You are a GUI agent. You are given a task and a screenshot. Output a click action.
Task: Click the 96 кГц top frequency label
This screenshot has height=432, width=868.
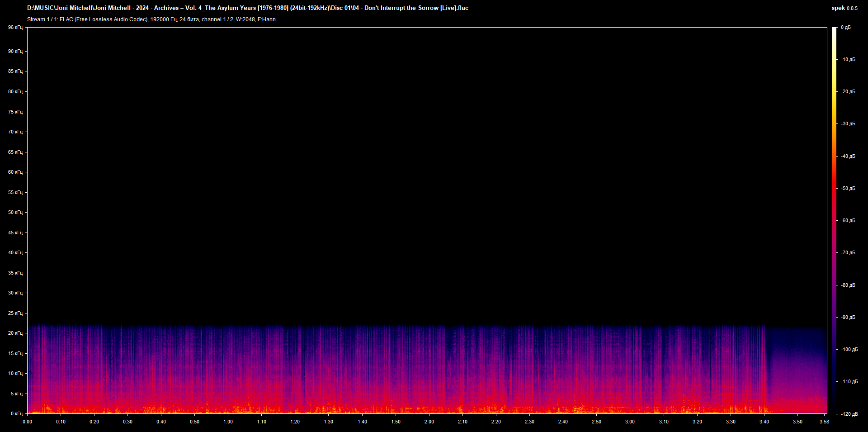click(x=15, y=28)
